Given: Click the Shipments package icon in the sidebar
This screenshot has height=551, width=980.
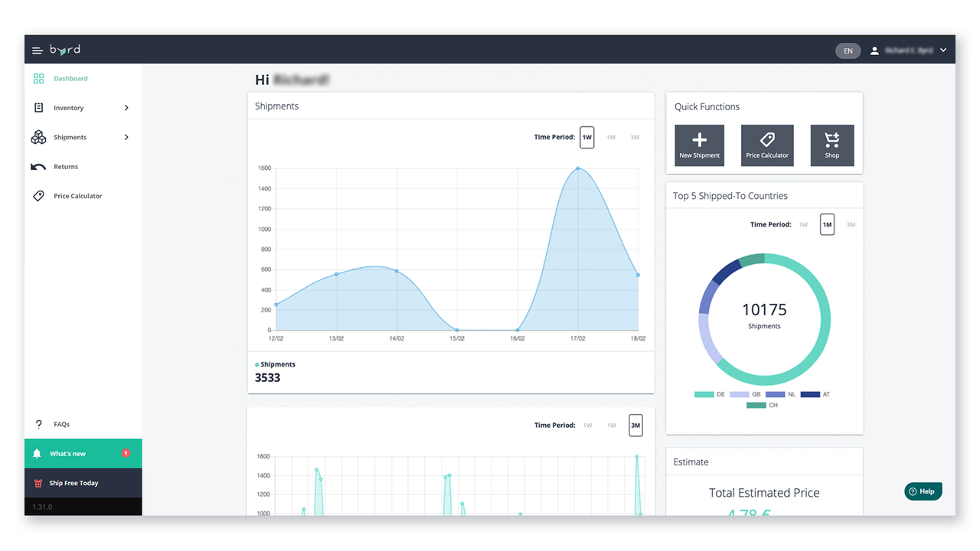Looking at the screenshot, I should click(x=38, y=137).
